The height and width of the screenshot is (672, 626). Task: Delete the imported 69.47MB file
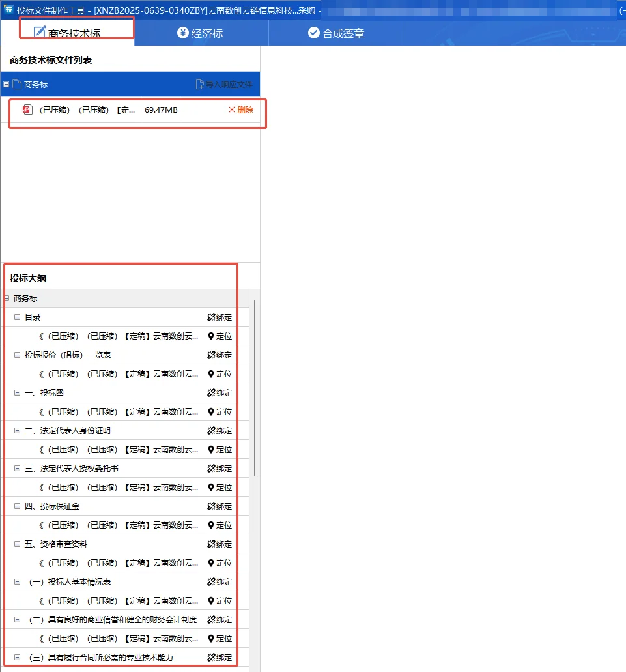(240, 110)
